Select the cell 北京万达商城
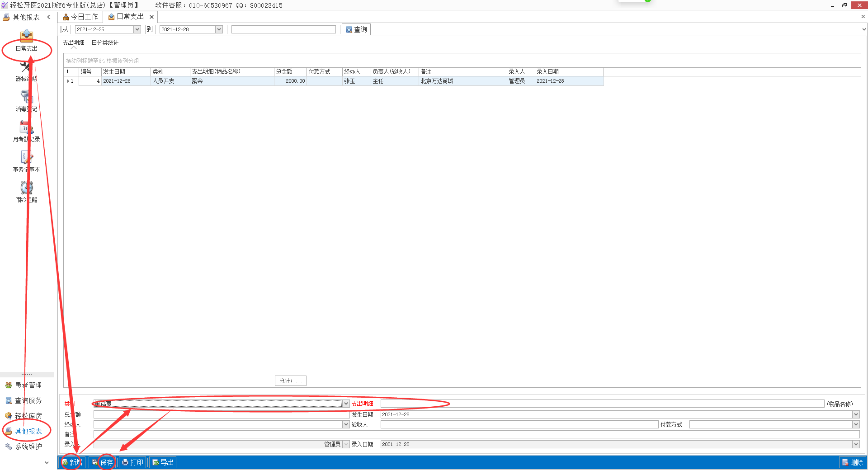This screenshot has width=868, height=470. [x=462, y=81]
